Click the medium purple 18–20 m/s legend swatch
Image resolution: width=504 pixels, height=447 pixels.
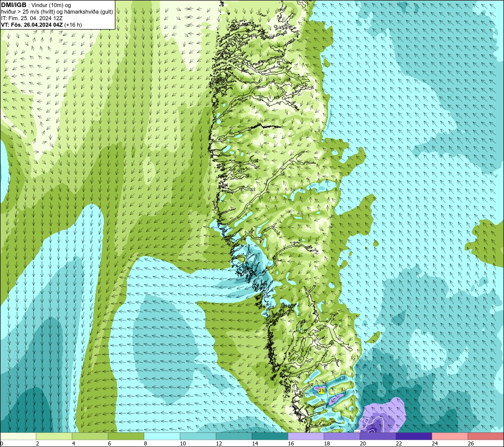342,436
